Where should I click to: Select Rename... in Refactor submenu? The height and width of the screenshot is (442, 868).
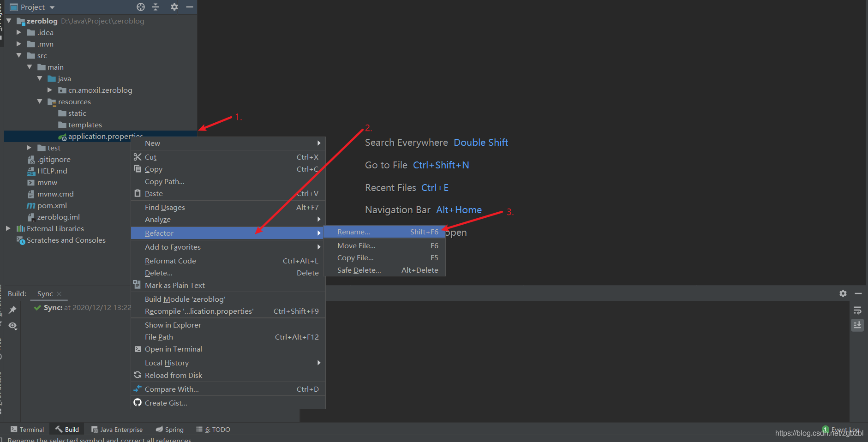[384, 232]
